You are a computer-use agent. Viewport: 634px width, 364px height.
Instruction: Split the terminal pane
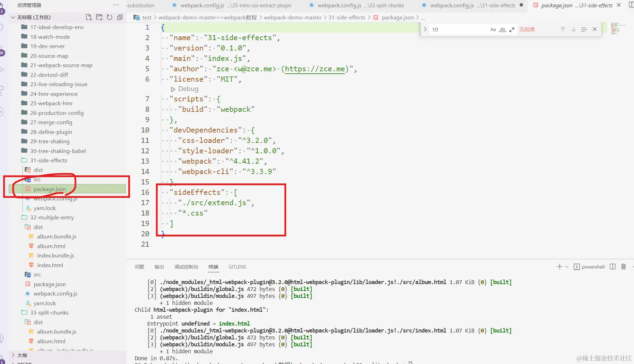[613, 267]
